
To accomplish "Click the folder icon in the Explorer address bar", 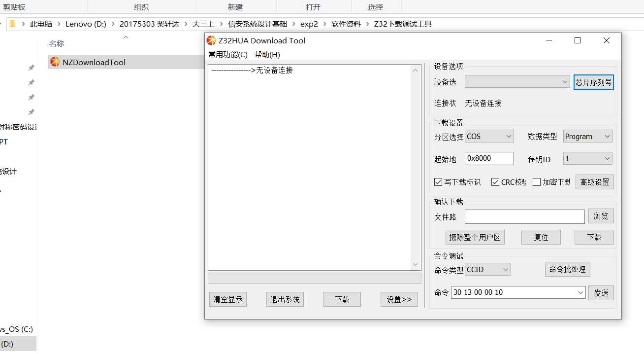I will click(12, 24).
